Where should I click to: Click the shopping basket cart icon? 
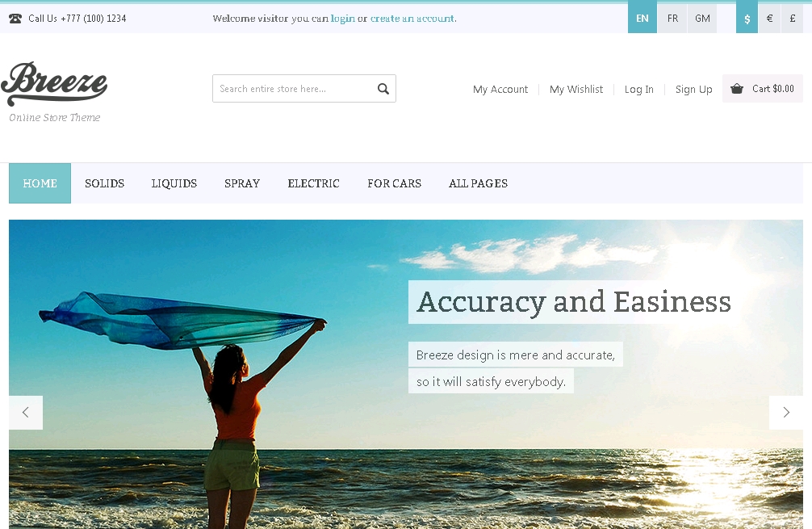pos(736,89)
